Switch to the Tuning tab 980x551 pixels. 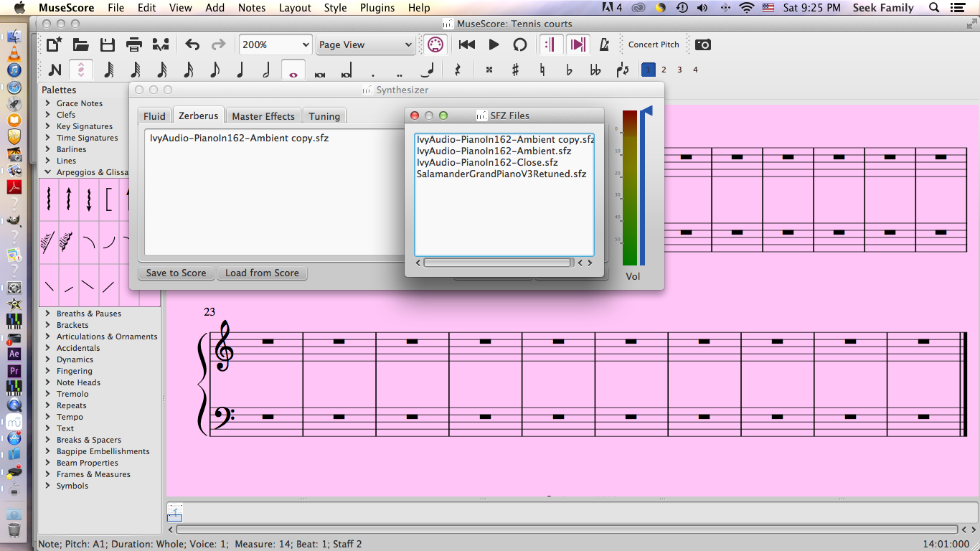point(324,116)
